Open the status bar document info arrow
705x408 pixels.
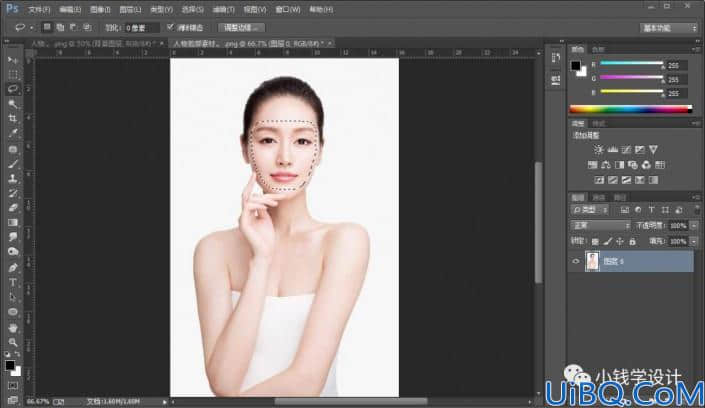(165, 401)
